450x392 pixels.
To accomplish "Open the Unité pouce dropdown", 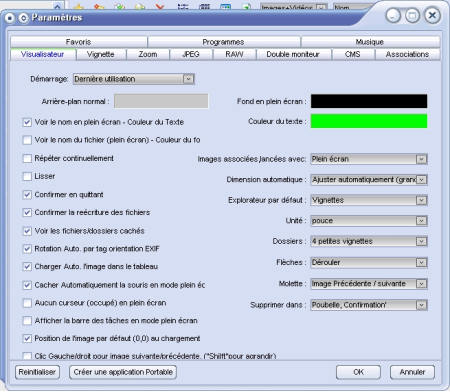I will 369,221.
